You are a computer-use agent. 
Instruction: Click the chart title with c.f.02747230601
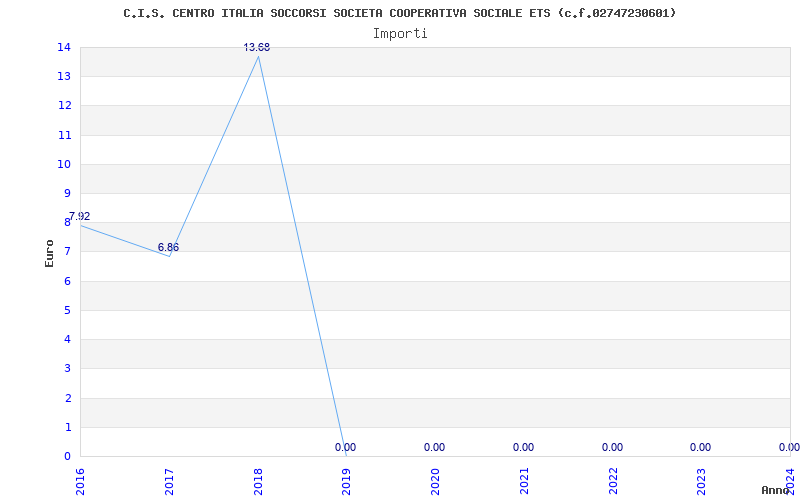[x=399, y=13]
